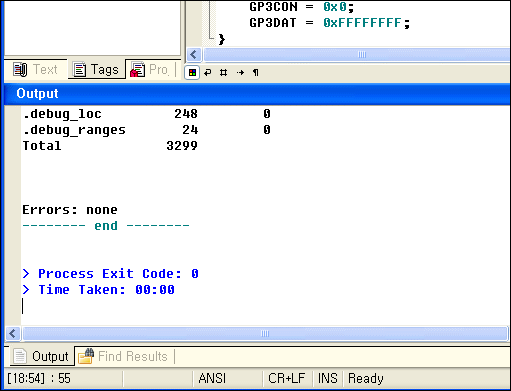Toggle show tabs arrow icon

240,72
